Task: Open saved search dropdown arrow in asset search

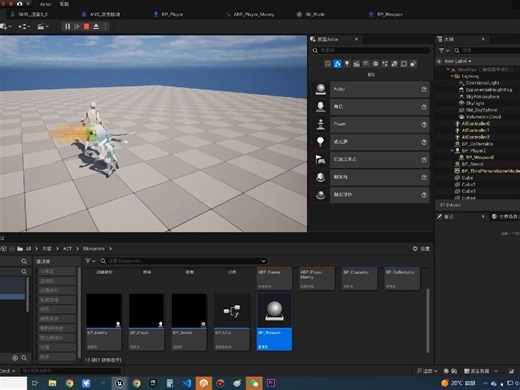Action: coord(263,261)
